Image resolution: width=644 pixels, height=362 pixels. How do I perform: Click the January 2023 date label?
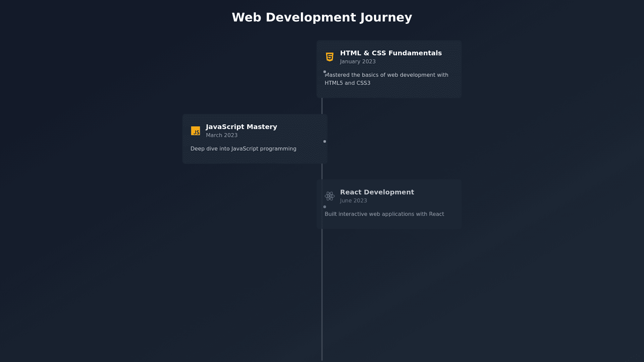click(x=358, y=62)
